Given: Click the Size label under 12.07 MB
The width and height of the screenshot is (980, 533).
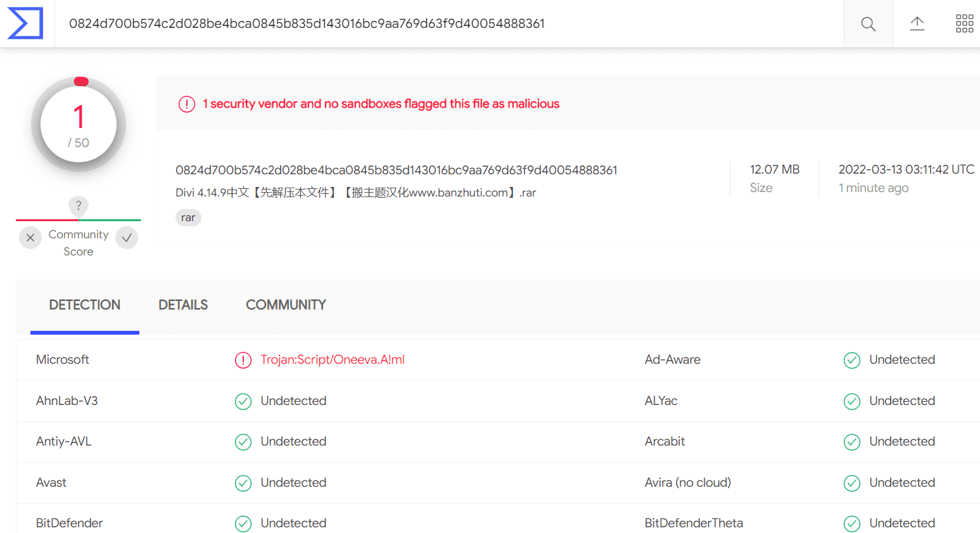Looking at the screenshot, I should [x=761, y=188].
